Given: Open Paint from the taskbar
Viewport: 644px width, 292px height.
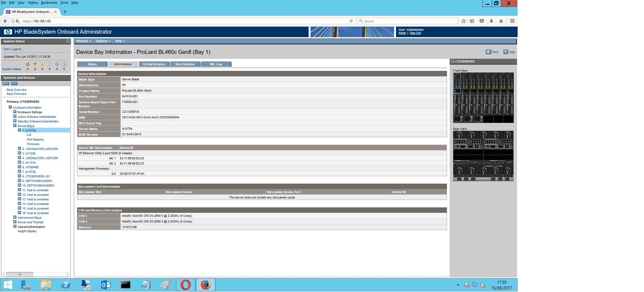Looking at the screenshot, I should click(x=165, y=285).
